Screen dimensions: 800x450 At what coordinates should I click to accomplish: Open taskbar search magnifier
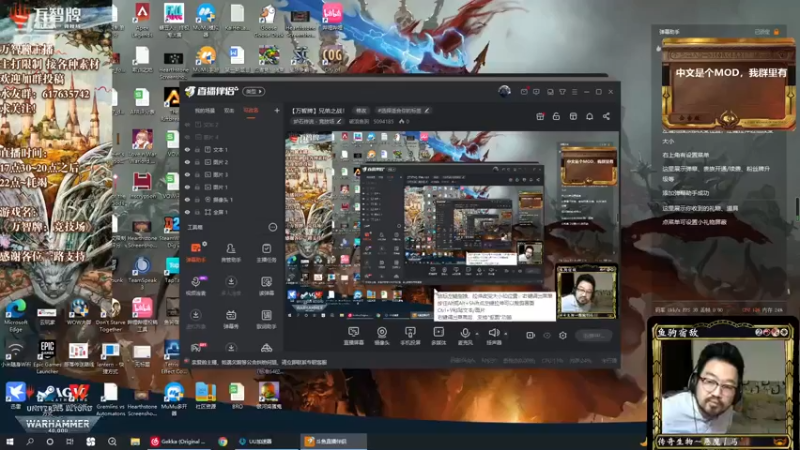(30, 441)
